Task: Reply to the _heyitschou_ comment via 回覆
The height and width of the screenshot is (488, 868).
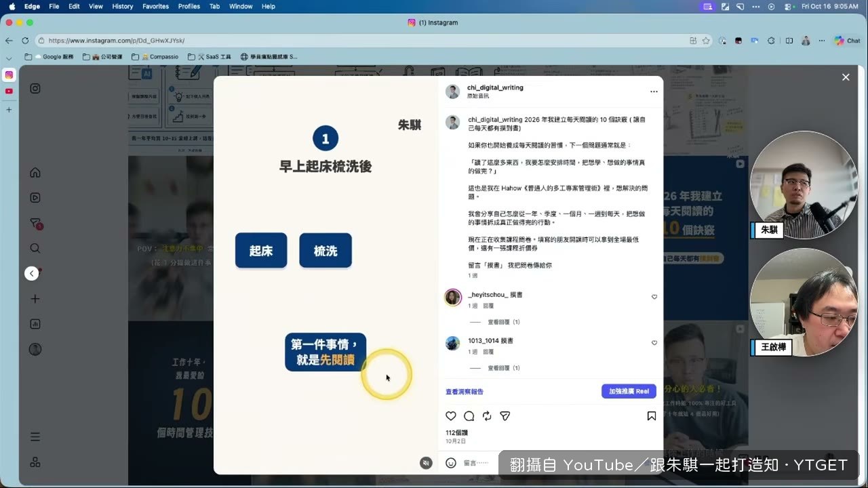Action: (x=488, y=306)
